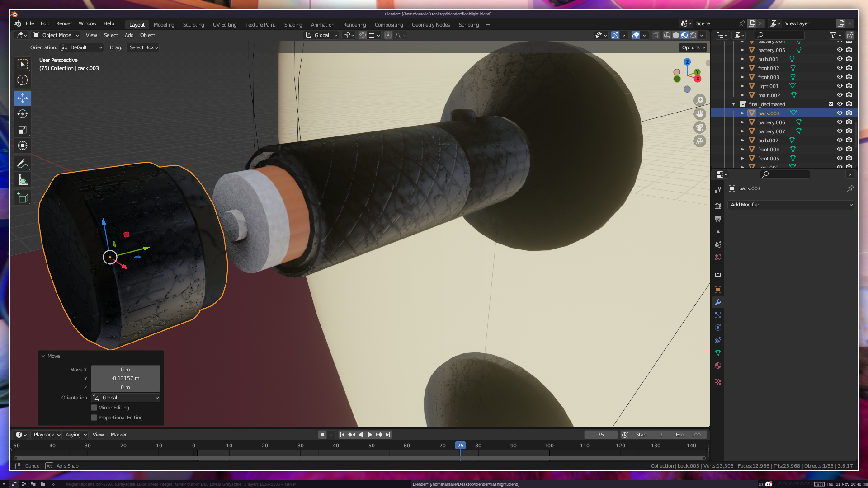Image resolution: width=868 pixels, height=488 pixels.
Task: Collapse the final_decimated collection
Action: pyautogui.click(x=733, y=104)
